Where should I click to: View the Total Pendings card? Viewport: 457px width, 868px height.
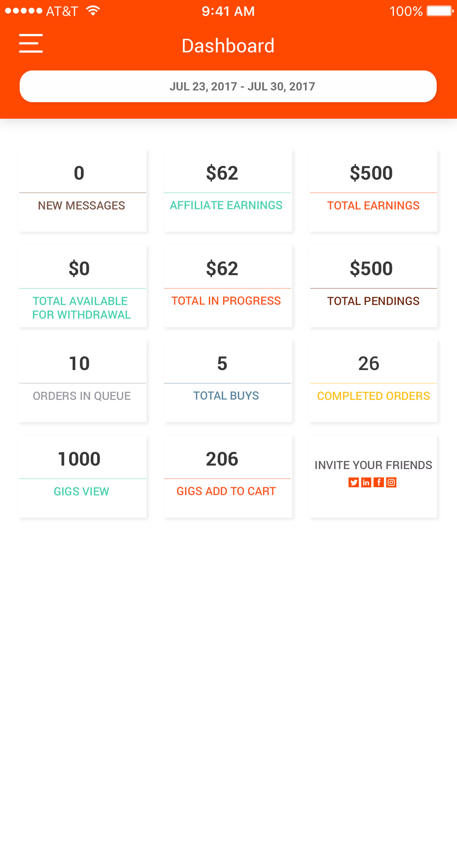pos(373,286)
